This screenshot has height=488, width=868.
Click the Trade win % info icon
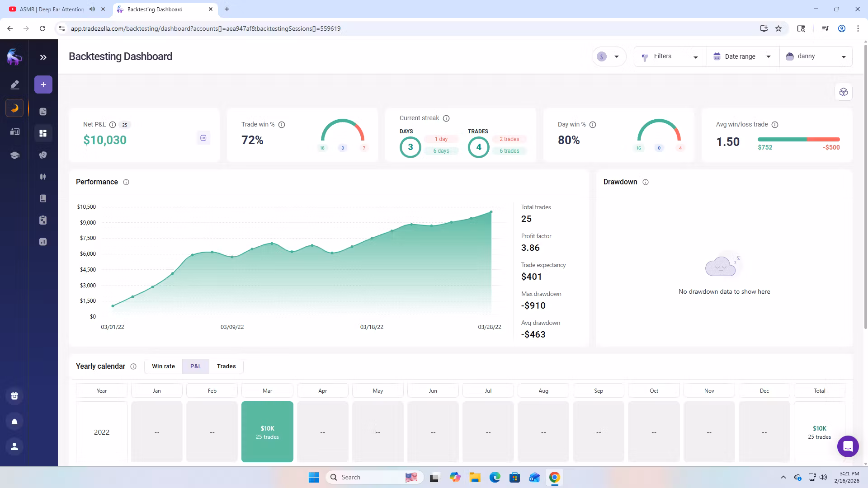282,125
